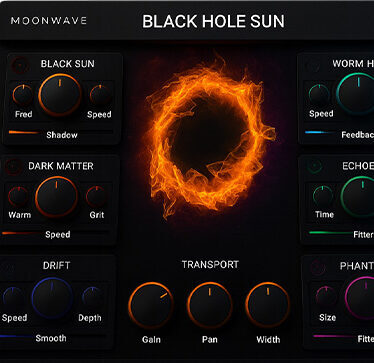
Task: Click the large center knob in Drift
Action: (x=52, y=298)
